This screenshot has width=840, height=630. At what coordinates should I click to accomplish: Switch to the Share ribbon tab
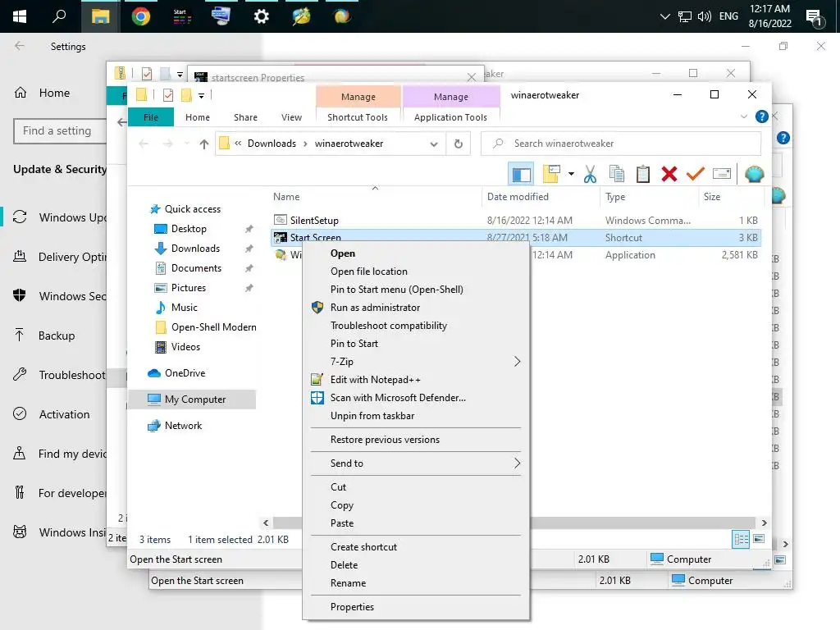(x=245, y=117)
